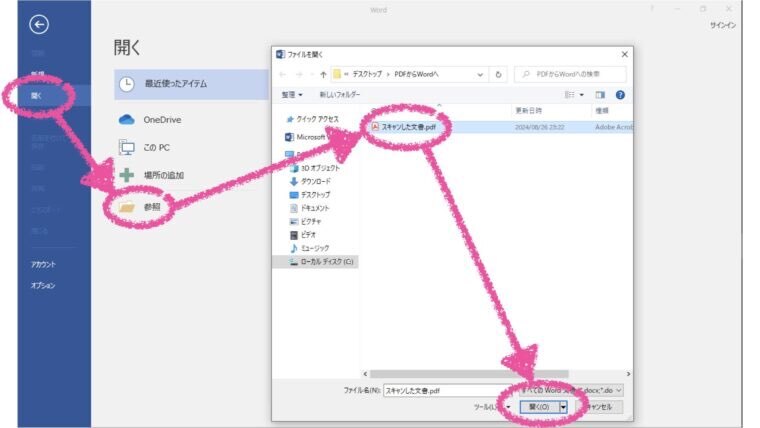Click PDFからWordへ in the address breadcrumb

tap(416, 74)
